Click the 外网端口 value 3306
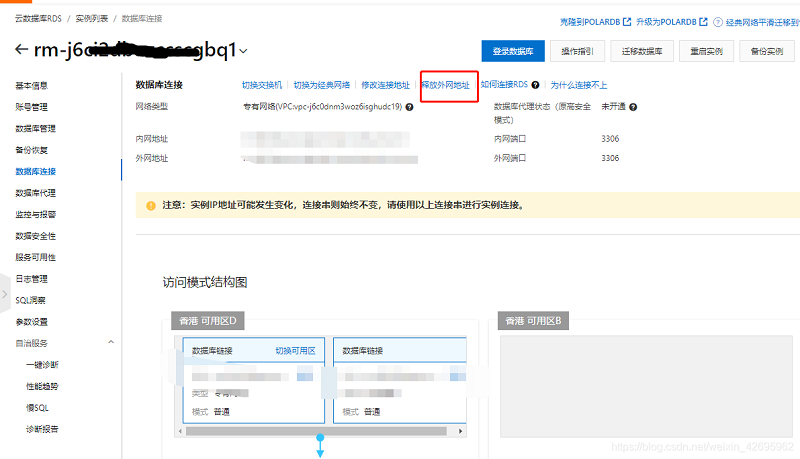Image resolution: width=800 pixels, height=459 pixels. pyautogui.click(x=610, y=158)
